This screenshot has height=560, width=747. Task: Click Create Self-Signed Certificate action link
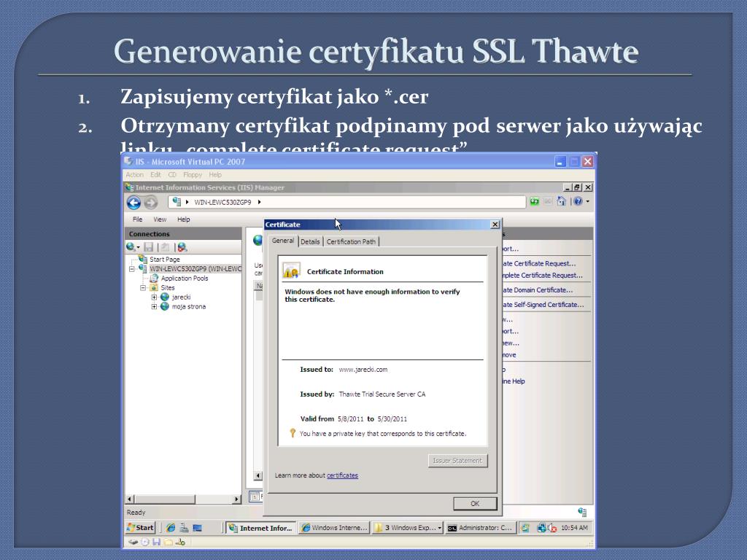coord(543,304)
